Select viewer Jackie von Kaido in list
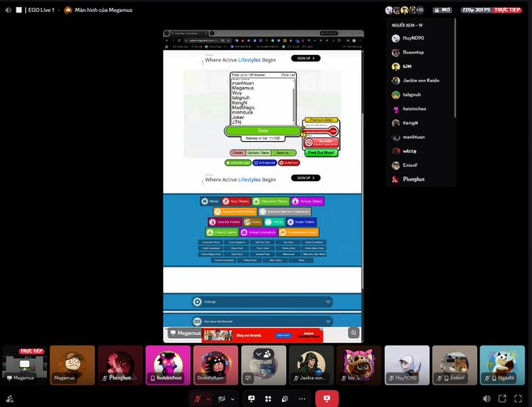 coord(421,81)
